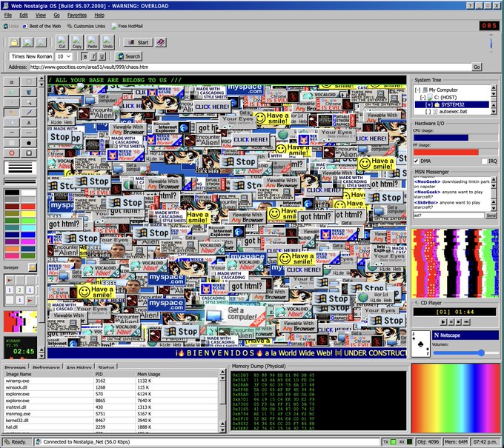Select the text 'A' tool
Viewport: 504px width, 448px height.
pyautogui.click(x=29, y=123)
